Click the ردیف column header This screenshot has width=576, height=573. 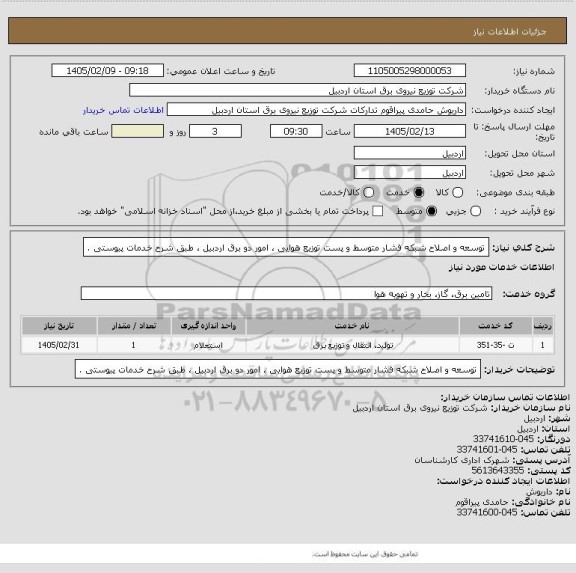click(543, 325)
